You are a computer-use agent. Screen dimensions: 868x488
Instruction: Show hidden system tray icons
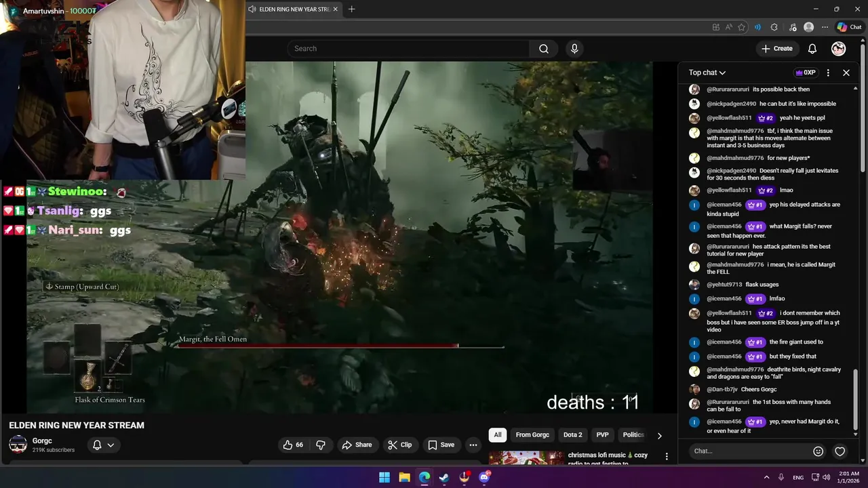click(x=766, y=477)
